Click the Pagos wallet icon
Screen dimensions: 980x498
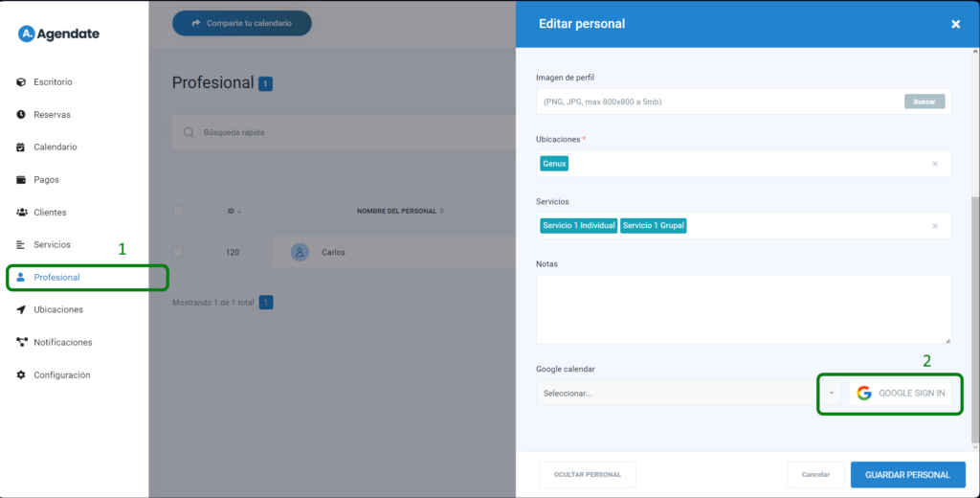(21, 180)
